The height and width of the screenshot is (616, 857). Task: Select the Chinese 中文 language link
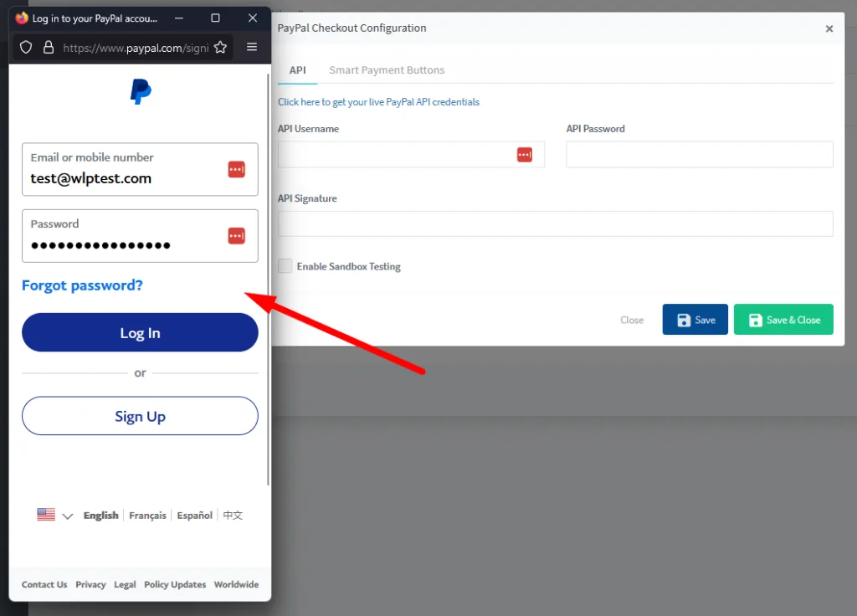[x=233, y=515]
